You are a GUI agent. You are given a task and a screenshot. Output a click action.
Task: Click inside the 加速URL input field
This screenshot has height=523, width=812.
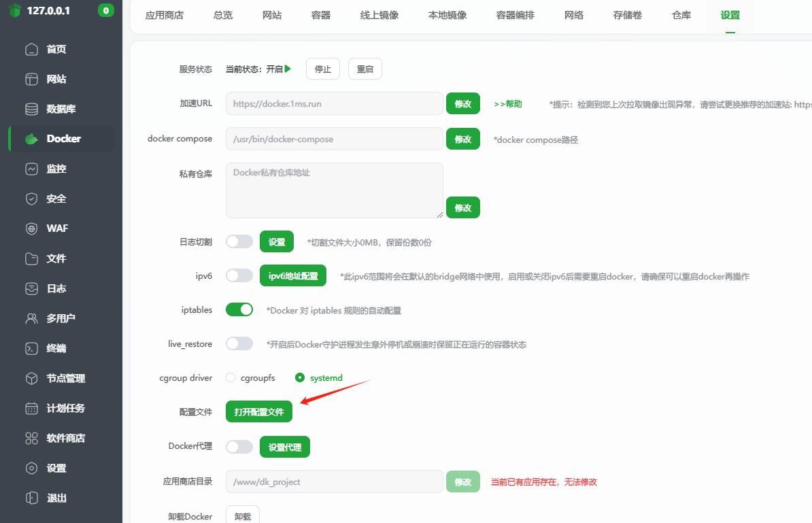pos(333,103)
